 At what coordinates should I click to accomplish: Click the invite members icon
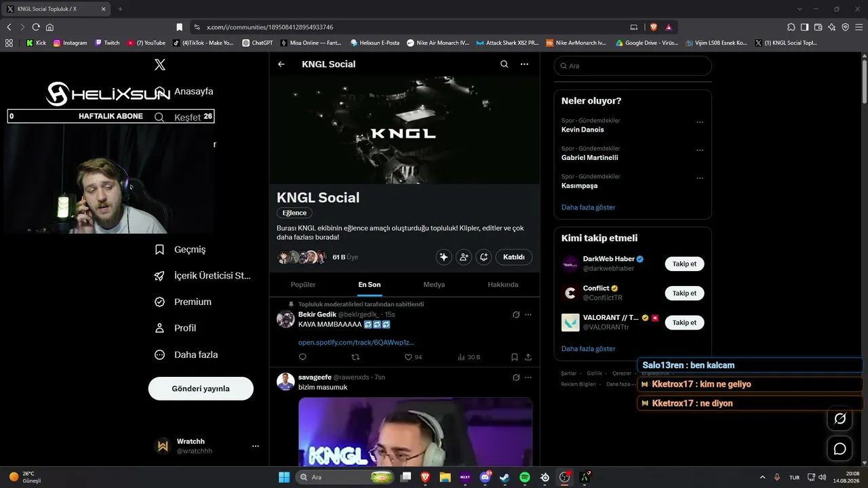(x=464, y=257)
